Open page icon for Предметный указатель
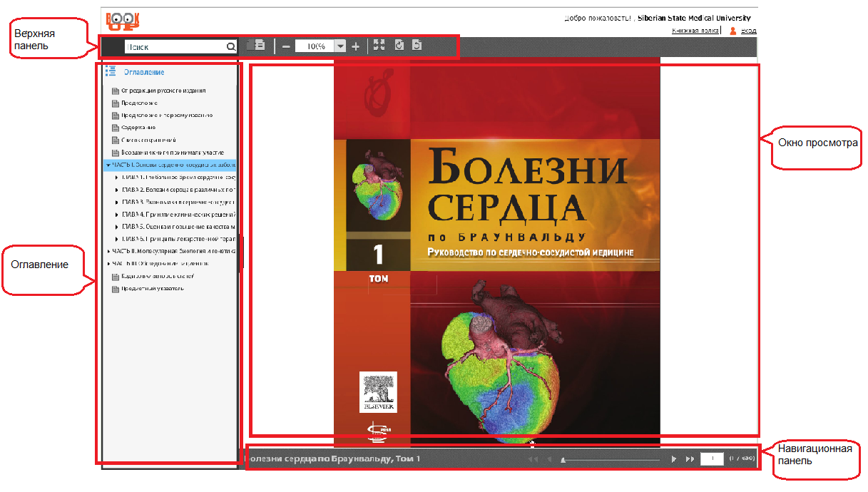868x492 pixels. pos(116,289)
